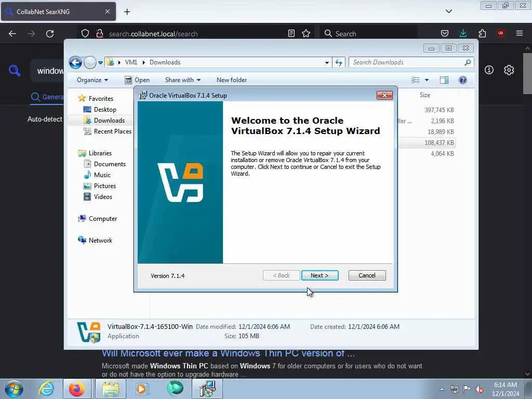Open Windows Explorer taskbar button

[111, 389]
